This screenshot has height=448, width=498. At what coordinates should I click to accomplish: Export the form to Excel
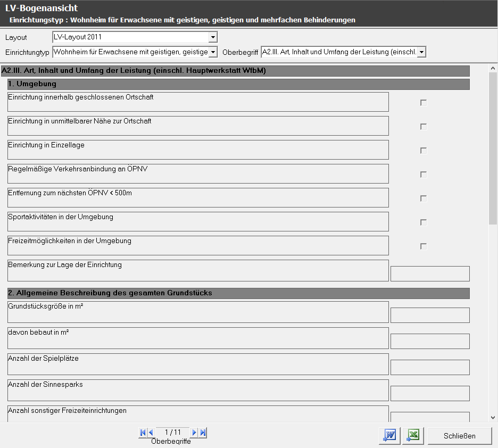[x=413, y=435]
